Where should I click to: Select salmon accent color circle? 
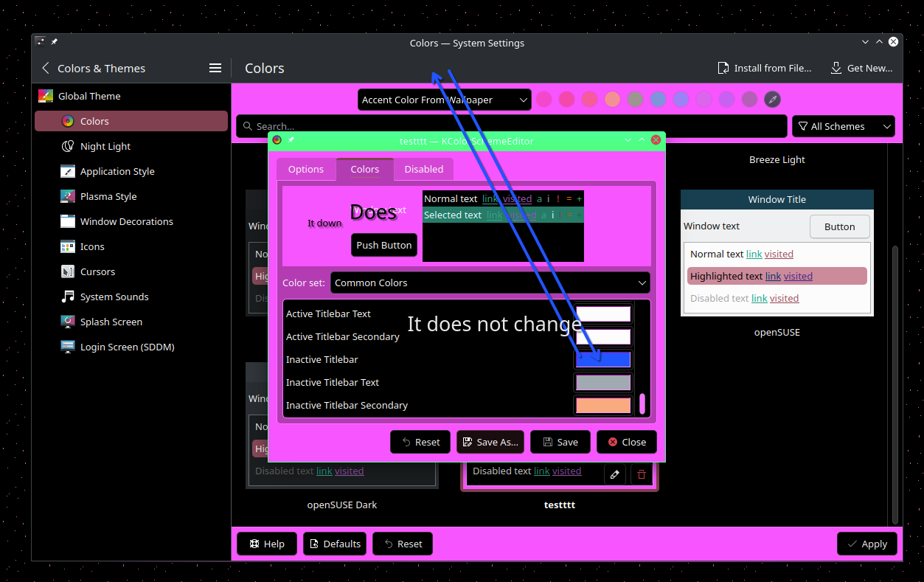pos(612,100)
